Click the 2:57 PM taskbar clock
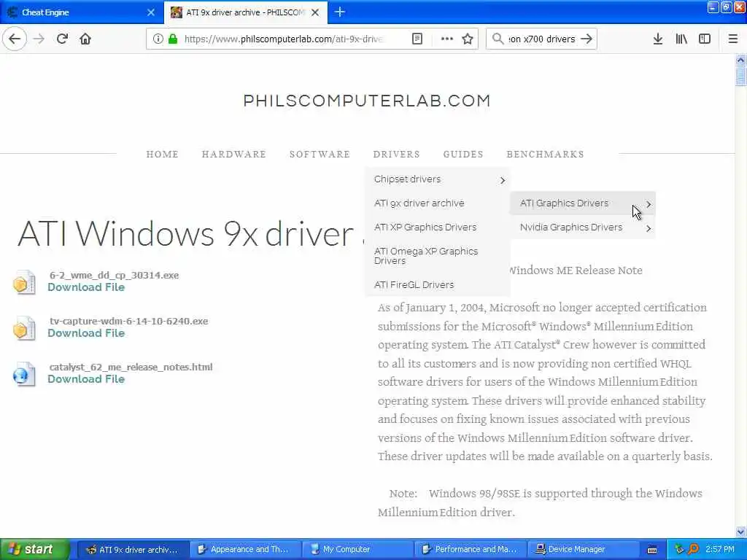 click(x=720, y=550)
